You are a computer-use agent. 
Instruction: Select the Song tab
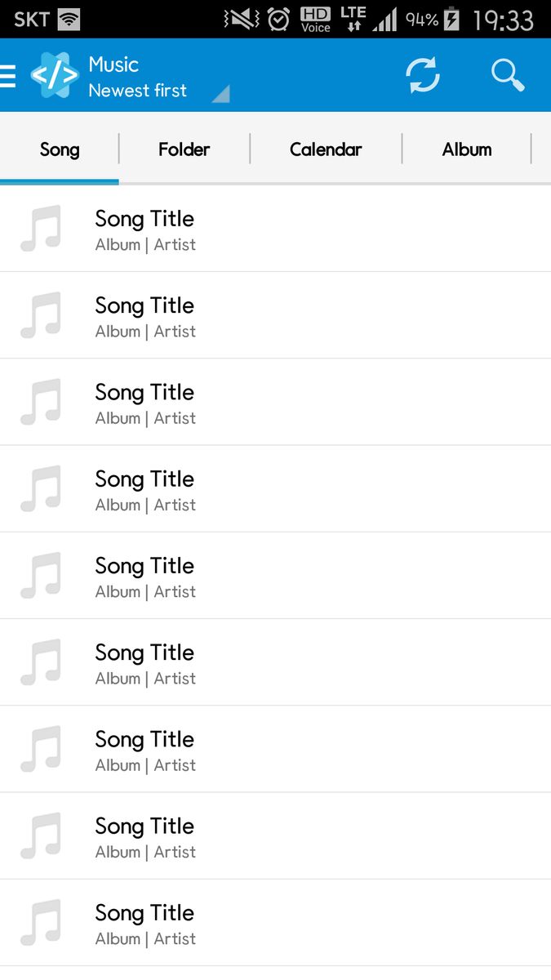[x=60, y=149]
